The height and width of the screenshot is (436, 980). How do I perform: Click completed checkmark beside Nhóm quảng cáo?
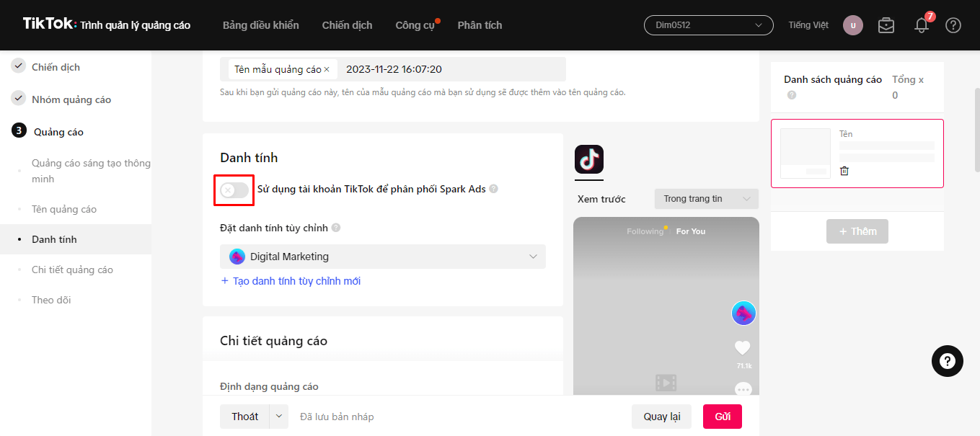point(19,99)
